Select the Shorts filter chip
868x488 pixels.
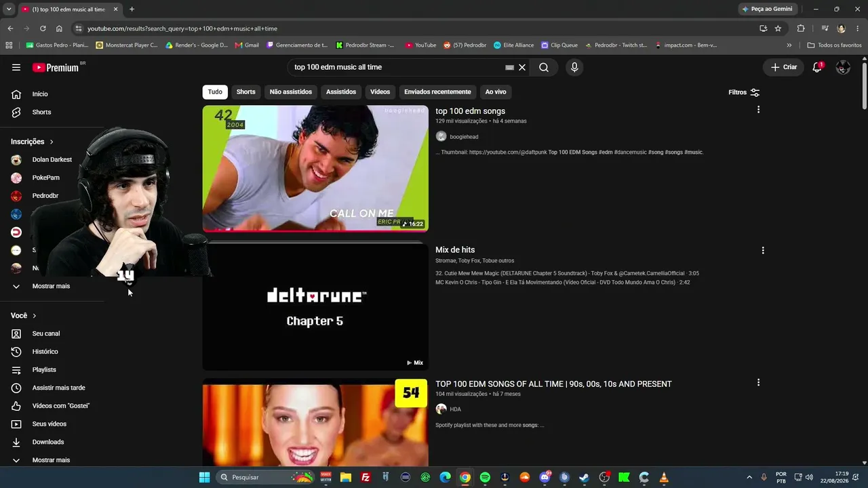tap(246, 91)
